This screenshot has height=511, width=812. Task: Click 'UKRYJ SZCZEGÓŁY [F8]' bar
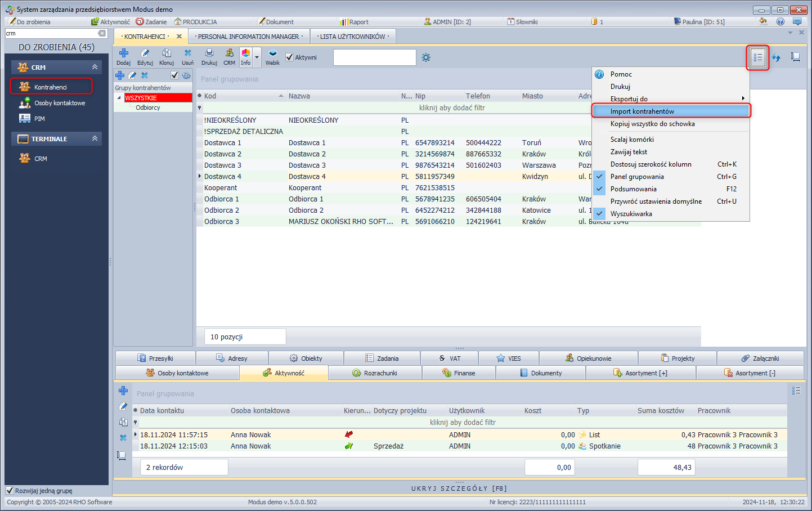click(459, 488)
